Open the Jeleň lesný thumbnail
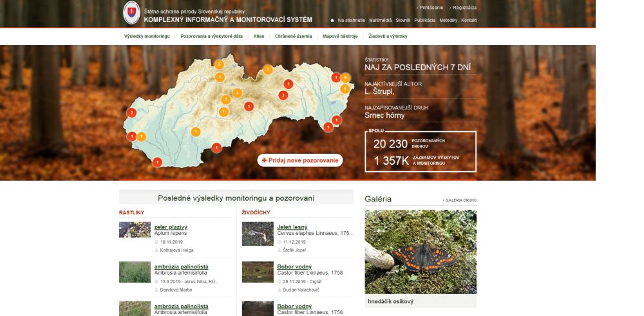The image size is (644, 316). pyautogui.click(x=258, y=234)
